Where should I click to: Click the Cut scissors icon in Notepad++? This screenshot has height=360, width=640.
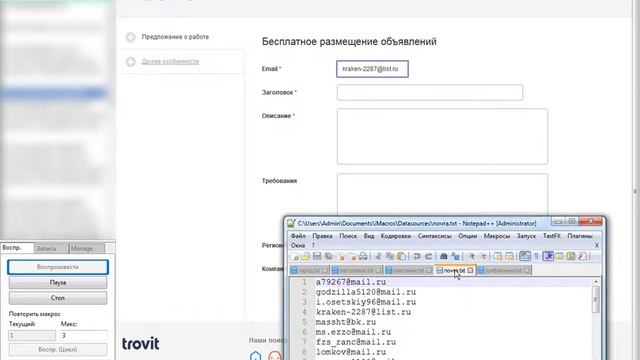(378, 256)
